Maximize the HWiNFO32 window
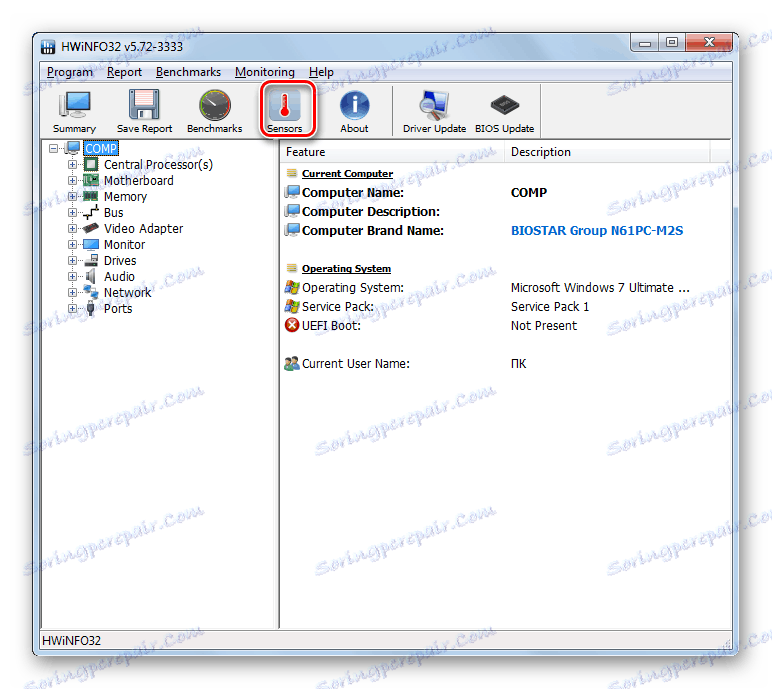 click(x=672, y=43)
